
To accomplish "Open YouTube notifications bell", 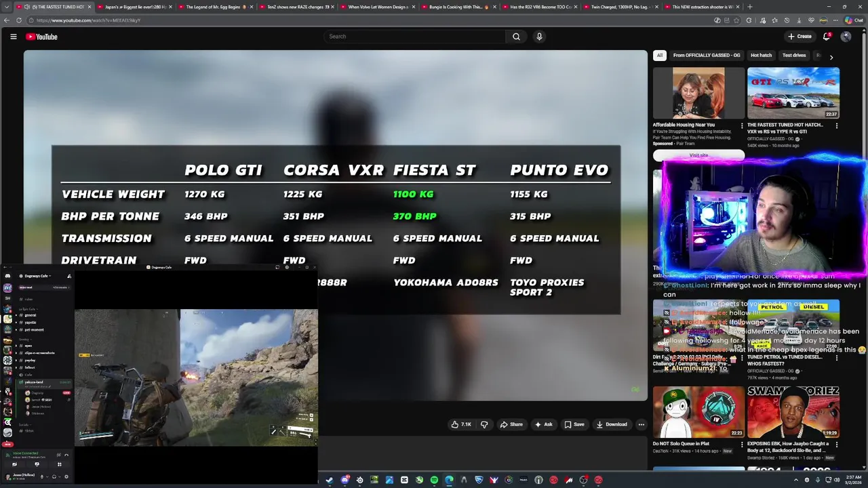I will [x=826, y=37].
